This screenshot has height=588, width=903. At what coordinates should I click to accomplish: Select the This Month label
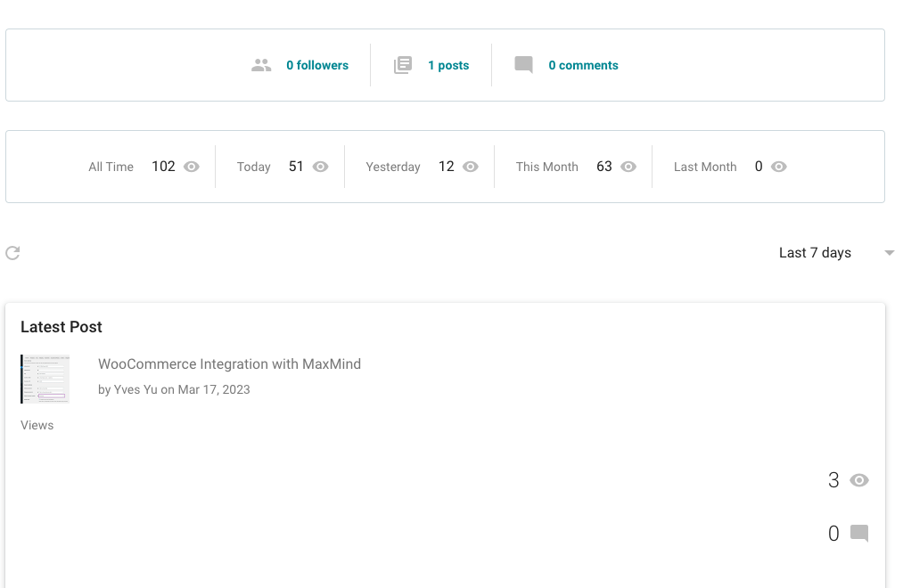tap(546, 167)
